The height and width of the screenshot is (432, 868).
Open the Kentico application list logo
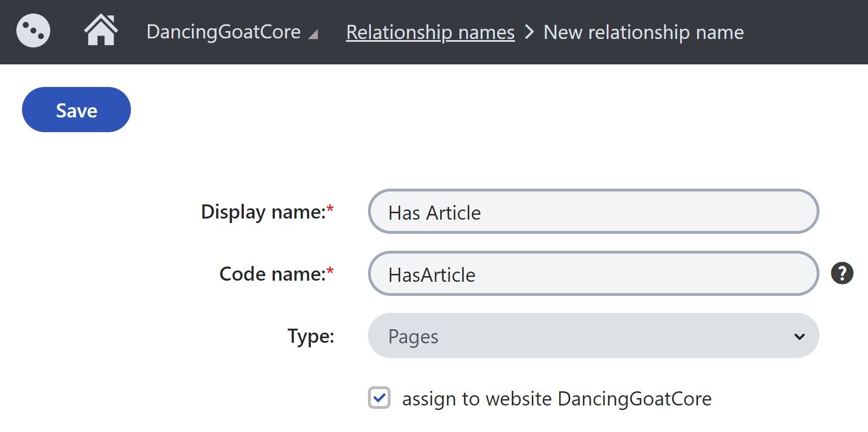(33, 32)
